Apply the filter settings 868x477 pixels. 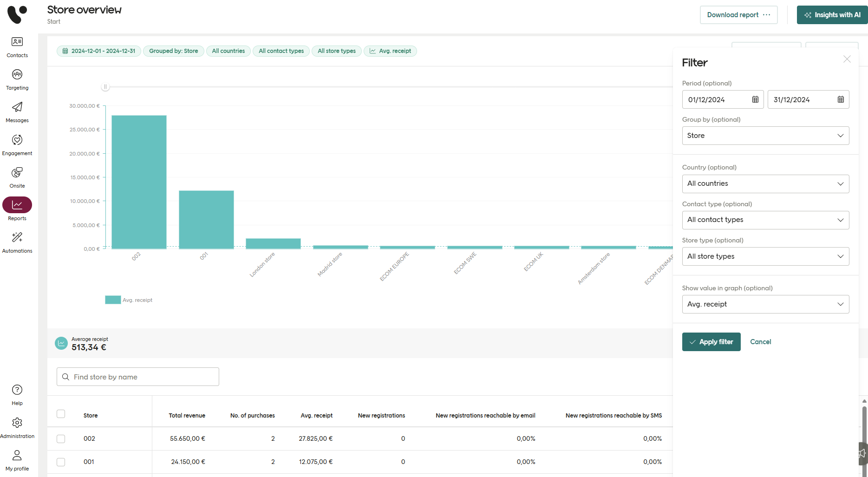(711, 342)
